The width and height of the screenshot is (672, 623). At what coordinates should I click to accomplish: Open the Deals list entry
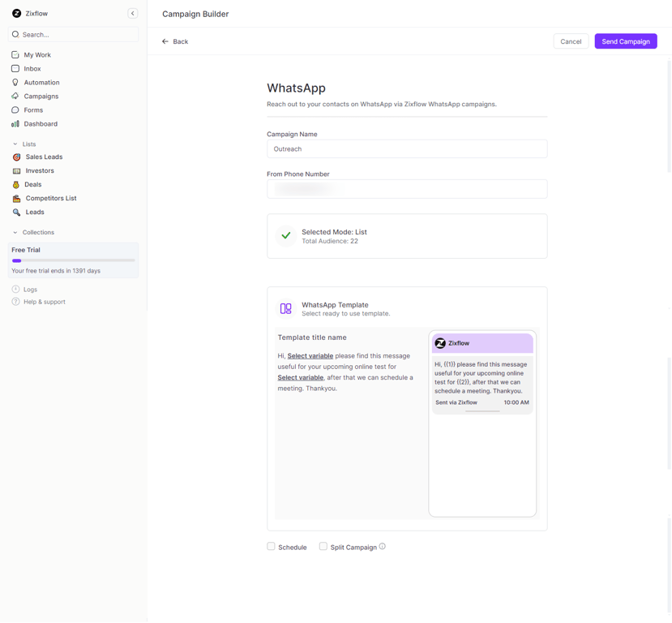[18, 184]
